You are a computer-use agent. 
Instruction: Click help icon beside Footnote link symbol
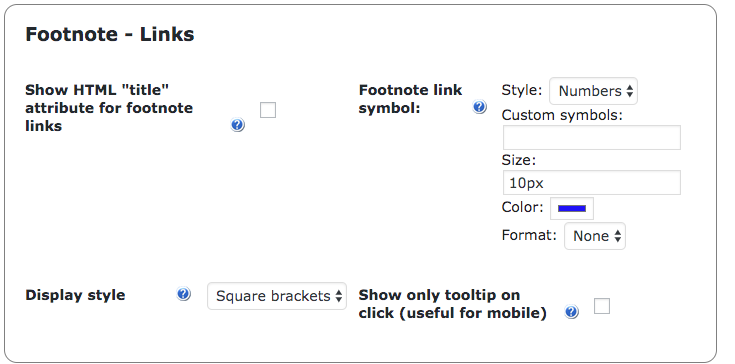[x=479, y=107]
